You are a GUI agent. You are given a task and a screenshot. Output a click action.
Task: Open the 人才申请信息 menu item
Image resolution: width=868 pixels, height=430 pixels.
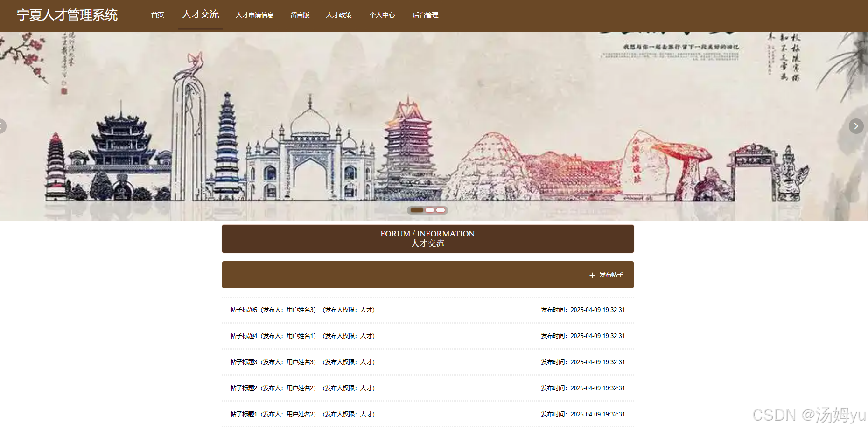[255, 15]
